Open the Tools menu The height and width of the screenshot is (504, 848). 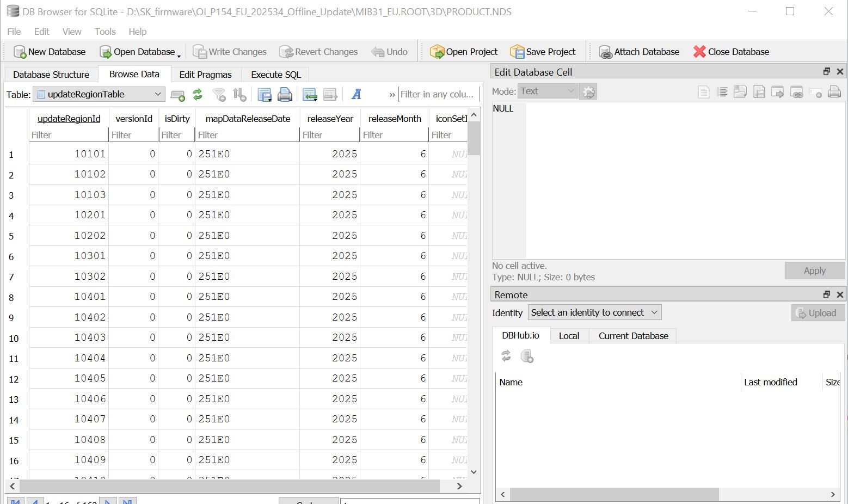(x=105, y=32)
